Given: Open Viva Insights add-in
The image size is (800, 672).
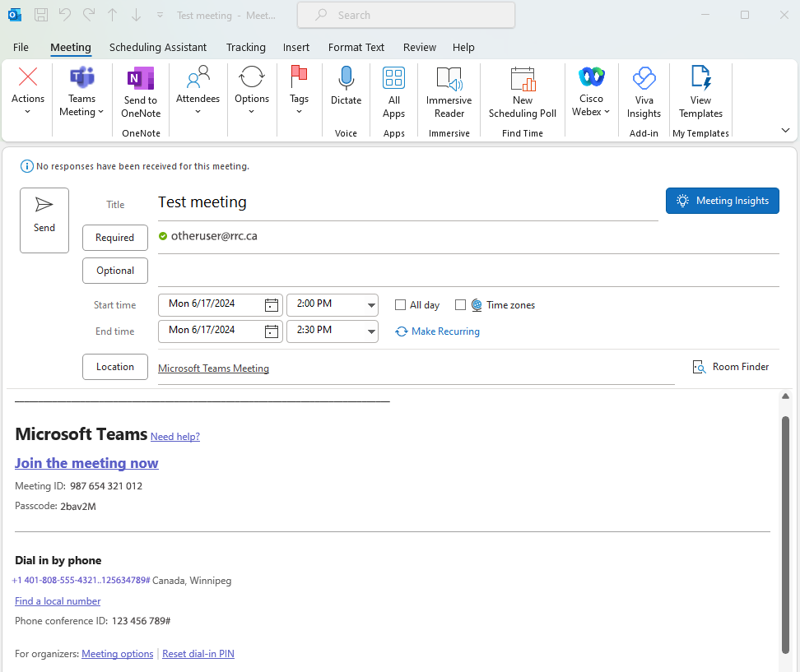Looking at the screenshot, I should [x=643, y=81].
